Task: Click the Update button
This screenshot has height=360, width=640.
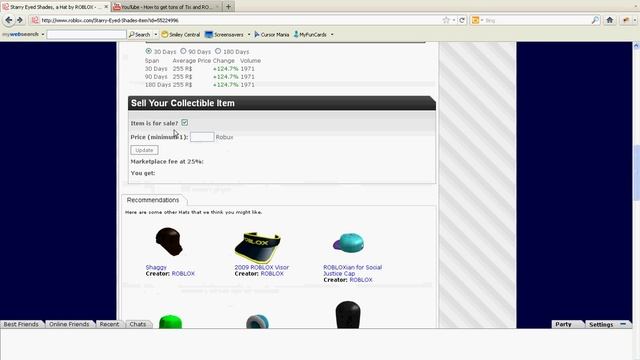Action: pyautogui.click(x=144, y=150)
